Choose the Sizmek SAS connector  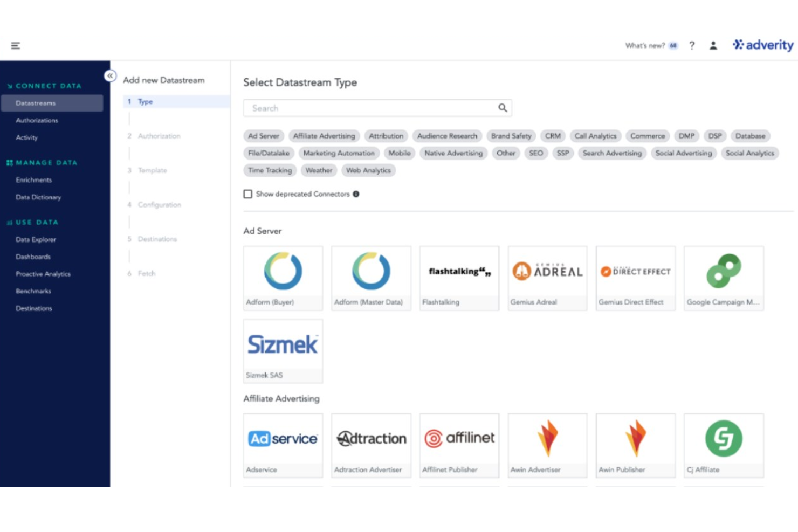283,351
